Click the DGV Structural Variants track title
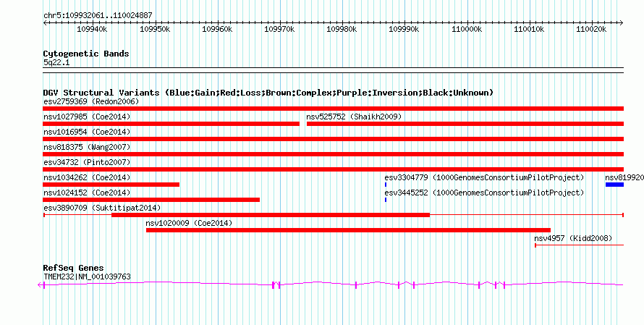 [x=268, y=93]
